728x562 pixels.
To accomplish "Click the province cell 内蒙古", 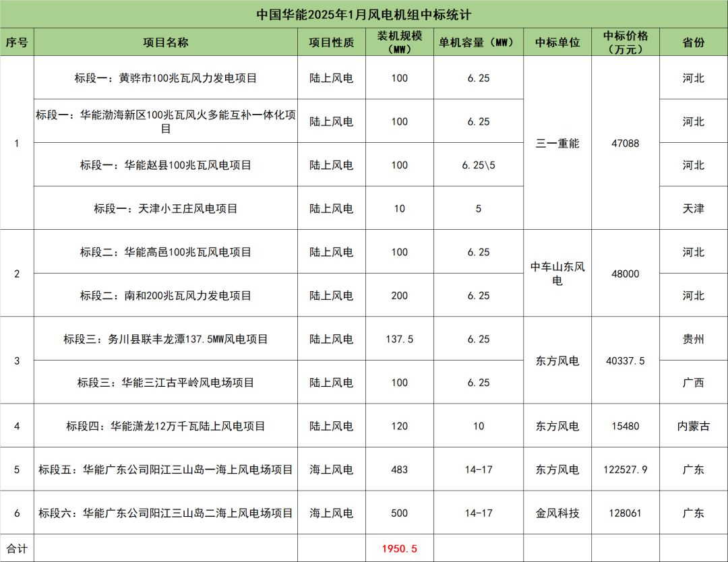I will coord(694,426).
